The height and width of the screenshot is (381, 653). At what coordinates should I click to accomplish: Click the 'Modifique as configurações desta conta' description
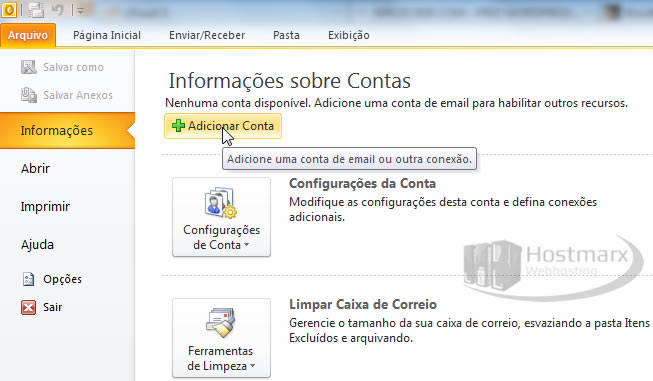(x=443, y=209)
